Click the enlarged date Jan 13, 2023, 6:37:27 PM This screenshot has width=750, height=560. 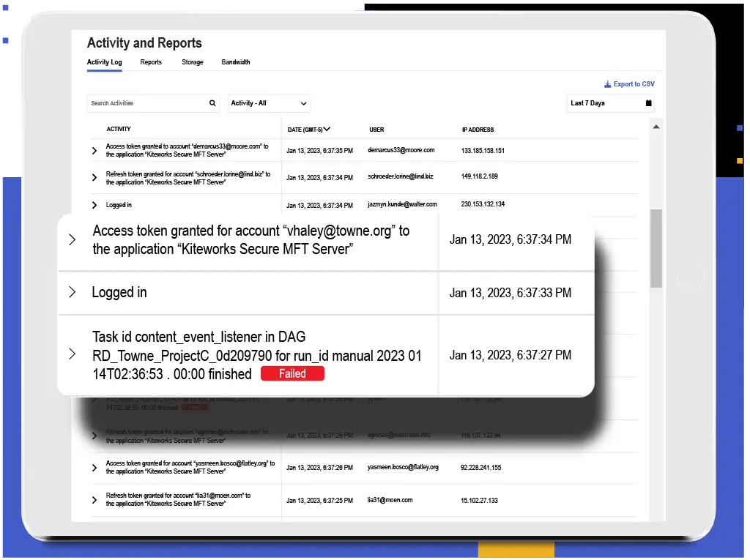pos(510,355)
